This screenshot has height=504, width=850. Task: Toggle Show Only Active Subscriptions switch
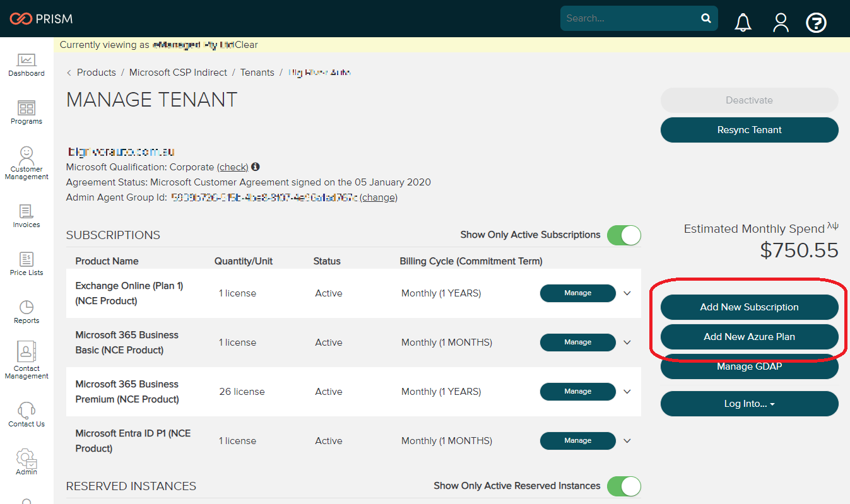click(x=623, y=235)
